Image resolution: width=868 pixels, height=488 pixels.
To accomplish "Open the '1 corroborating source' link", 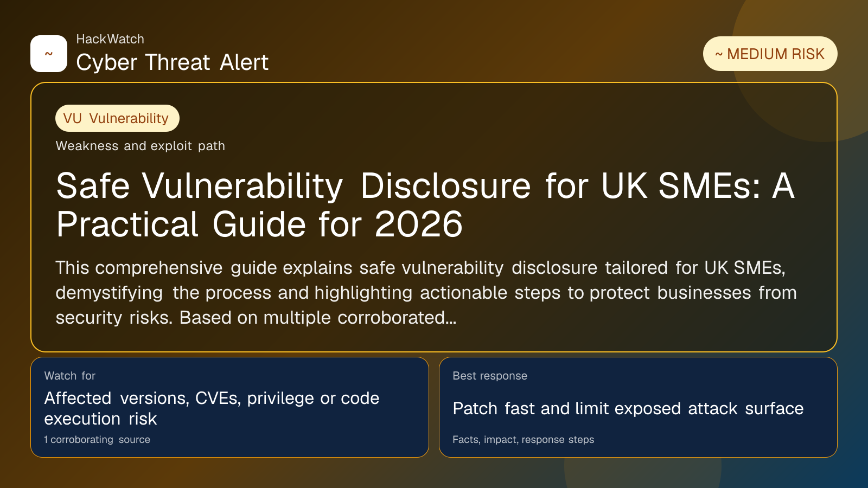I will point(97,440).
